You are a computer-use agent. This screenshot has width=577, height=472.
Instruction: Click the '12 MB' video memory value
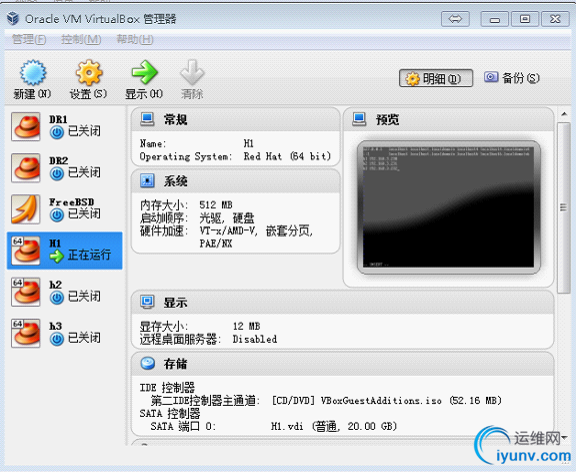point(247,326)
